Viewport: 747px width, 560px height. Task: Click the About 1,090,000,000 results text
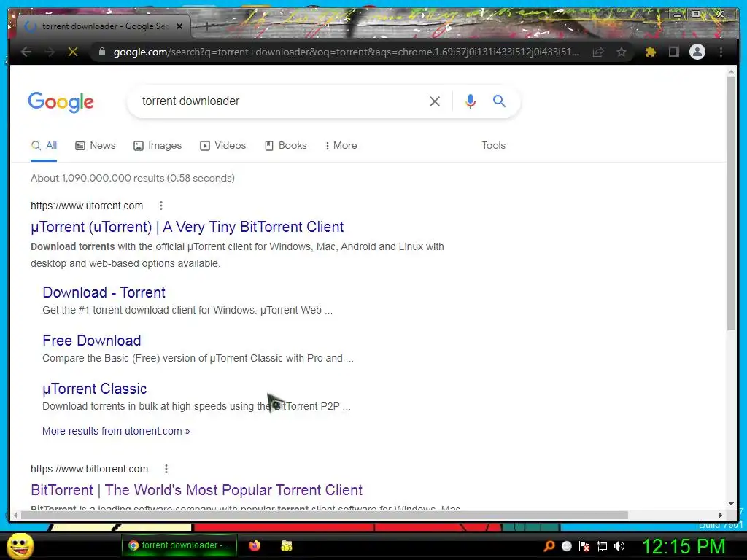point(133,178)
